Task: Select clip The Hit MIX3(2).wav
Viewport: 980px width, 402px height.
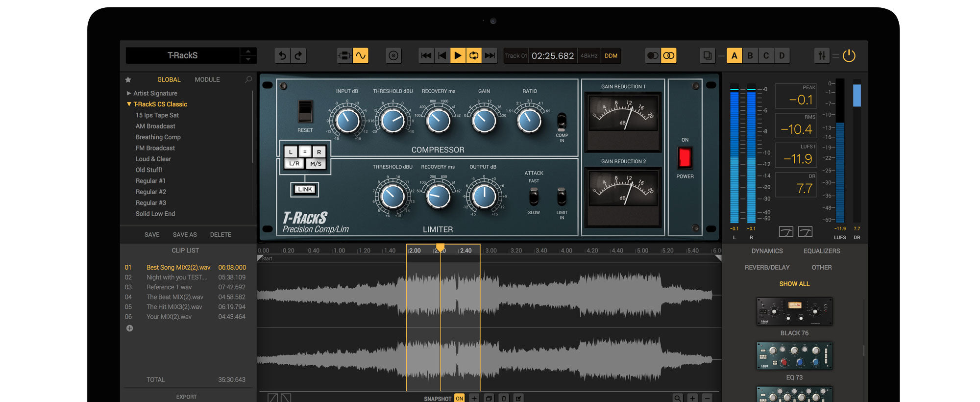Action: click(x=185, y=307)
